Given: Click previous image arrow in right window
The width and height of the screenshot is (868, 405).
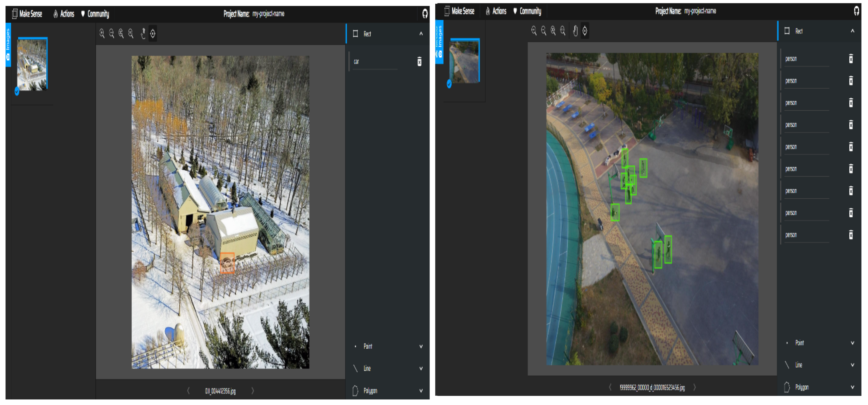Looking at the screenshot, I should (x=610, y=387).
